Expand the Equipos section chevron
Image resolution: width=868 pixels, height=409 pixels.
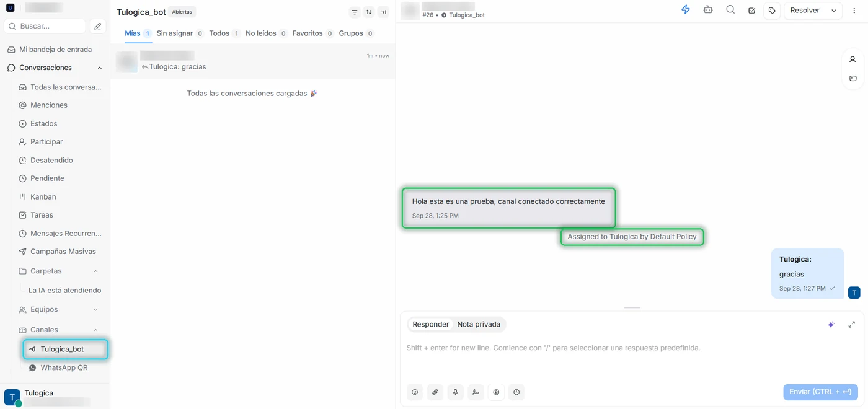tap(95, 309)
